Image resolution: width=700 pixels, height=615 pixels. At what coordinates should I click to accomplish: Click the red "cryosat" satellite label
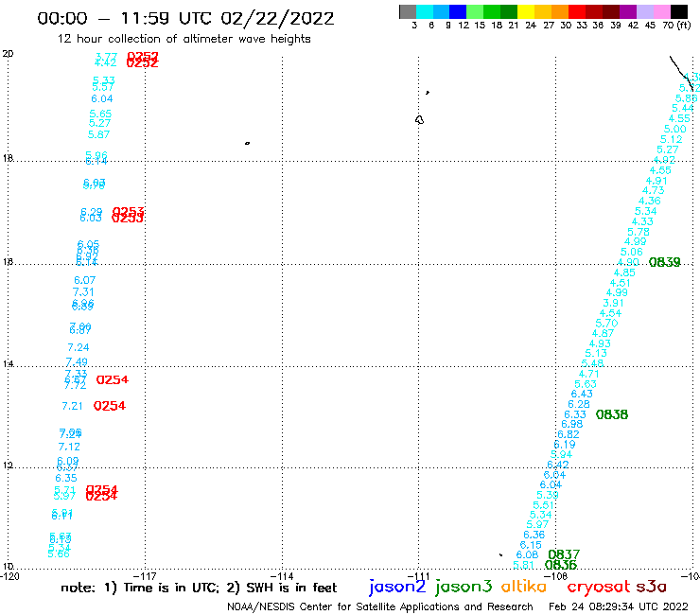point(598,587)
